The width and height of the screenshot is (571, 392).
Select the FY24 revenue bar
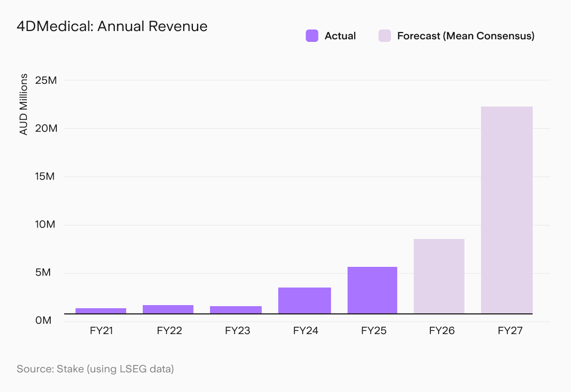pyautogui.click(x=305, y=300)
